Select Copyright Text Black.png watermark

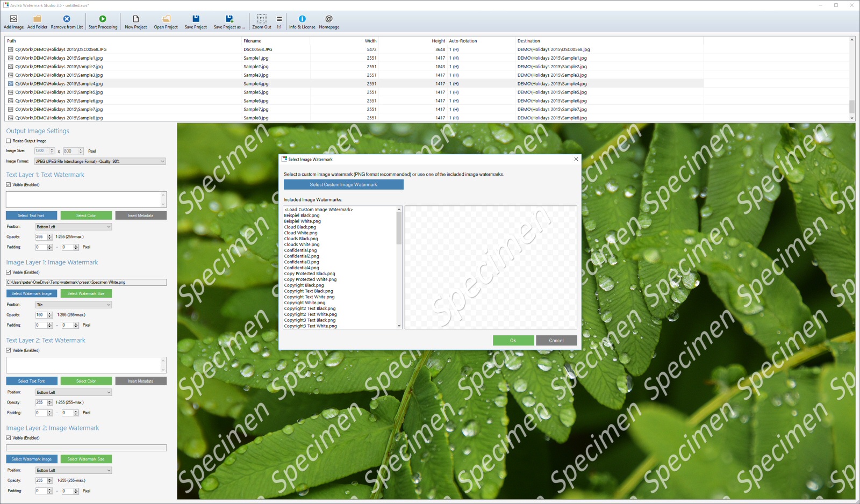(x=309, y=291)
